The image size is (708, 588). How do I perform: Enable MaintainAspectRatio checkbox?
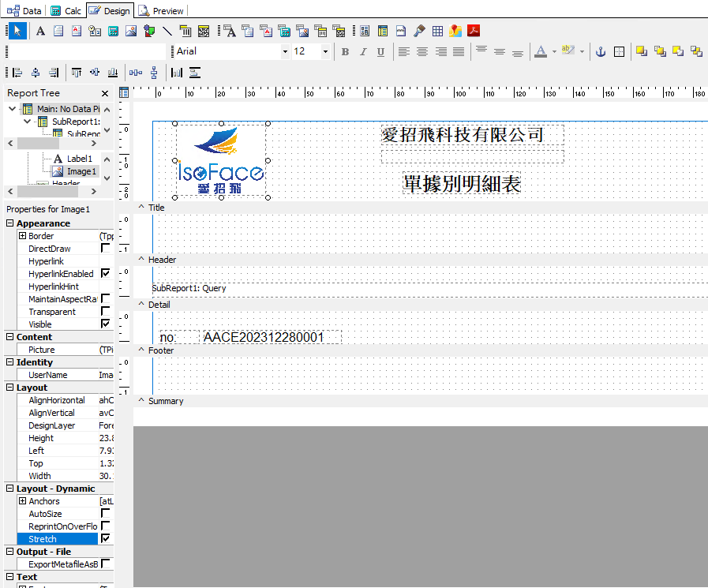(x=105, y=298)
